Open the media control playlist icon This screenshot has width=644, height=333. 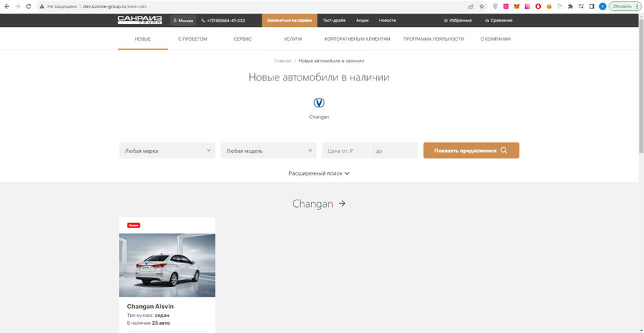(581, 7)
